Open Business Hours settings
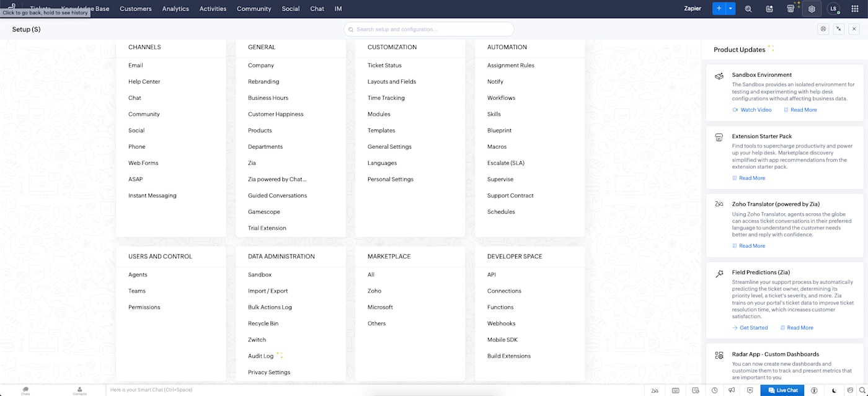The width and height of the screenshot is (868, 396). coord(268,98)
